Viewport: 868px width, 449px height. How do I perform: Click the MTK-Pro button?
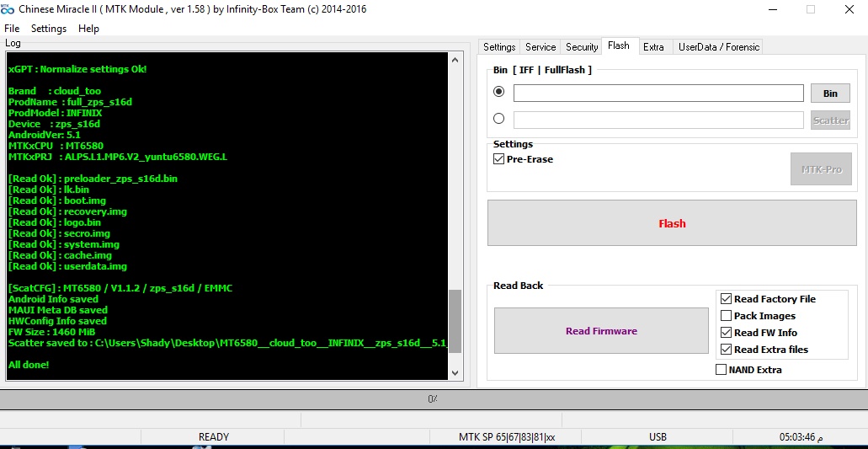point(821,168)
